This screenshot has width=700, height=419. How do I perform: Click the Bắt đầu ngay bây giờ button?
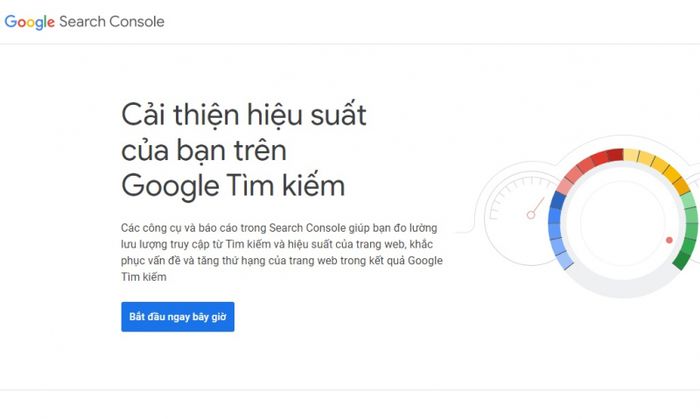click(178, 317)
